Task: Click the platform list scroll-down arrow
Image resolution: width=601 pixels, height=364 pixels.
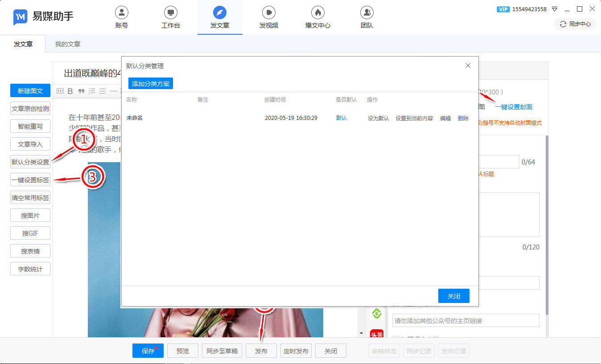Action: (361, 333)
